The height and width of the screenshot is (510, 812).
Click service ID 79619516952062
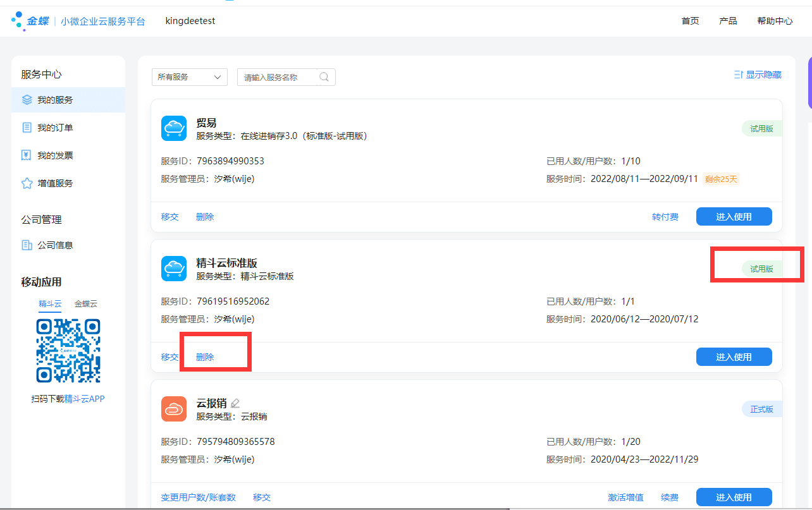(x=233, y=301)
